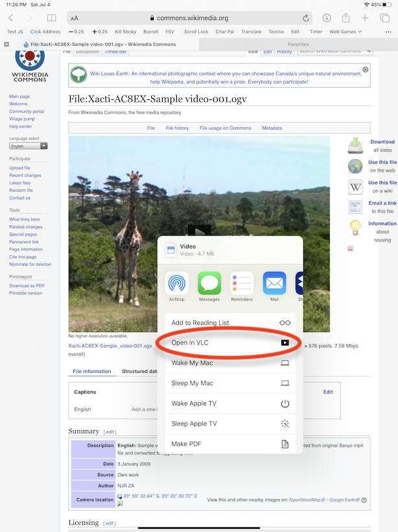Expand the Web Games favorites folder

point(345,32)
